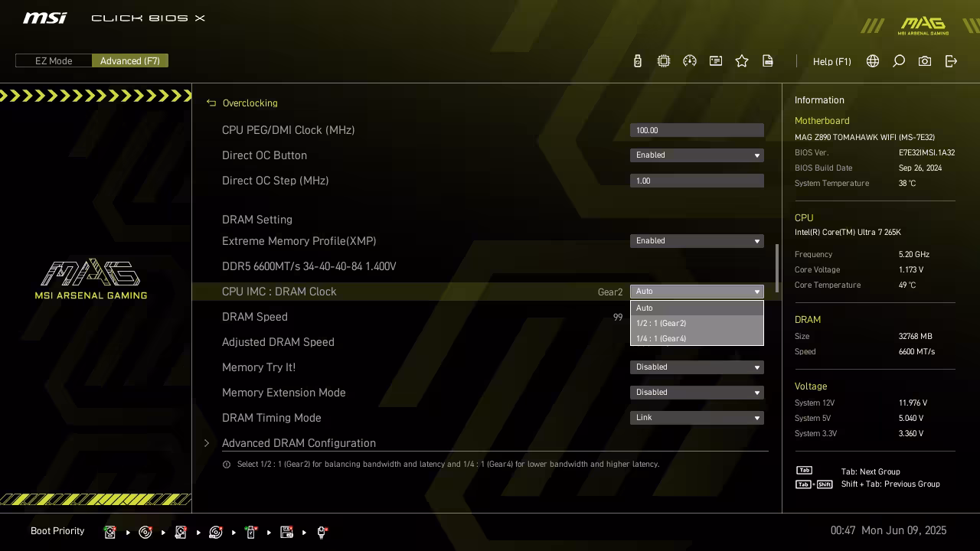Edit the CPU PEG/DMI Clock value field
The width and height of the screenshot is (980, 551).
pos(697,130)
